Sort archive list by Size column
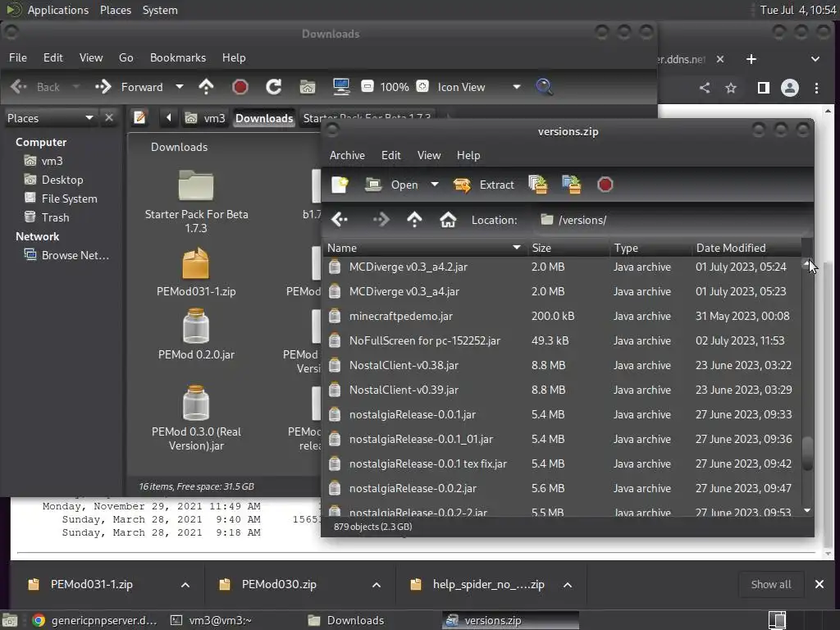This screenshot has height=630, width=840. click(568, 248)
